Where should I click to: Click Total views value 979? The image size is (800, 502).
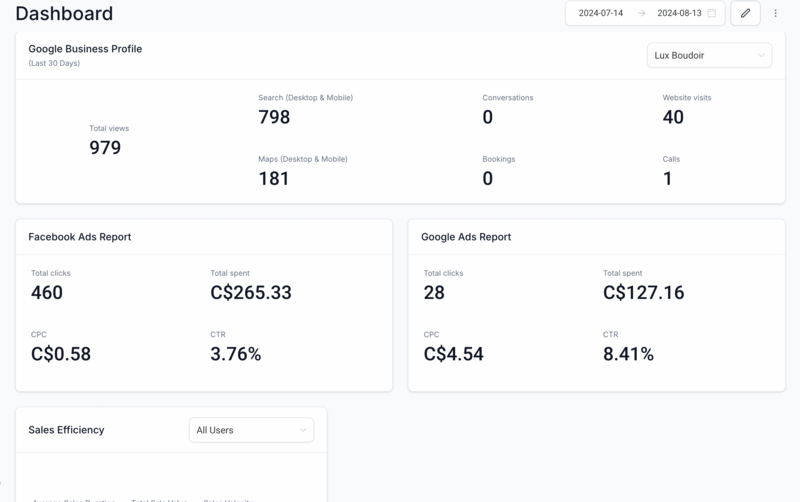click(x=105, y=147)
